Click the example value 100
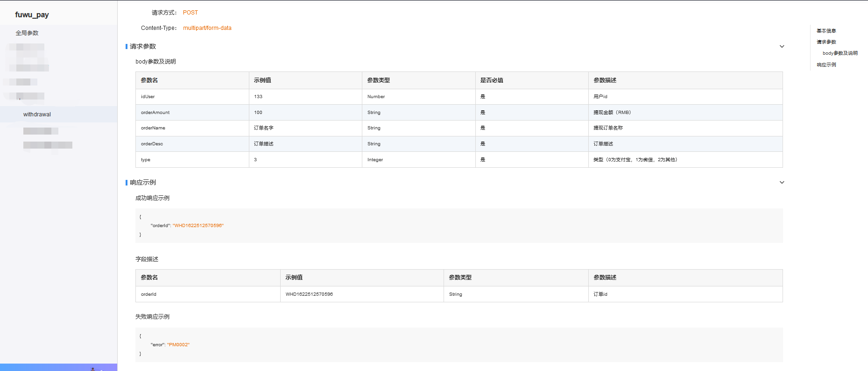 pyautogui.click(x=258, y=113)
